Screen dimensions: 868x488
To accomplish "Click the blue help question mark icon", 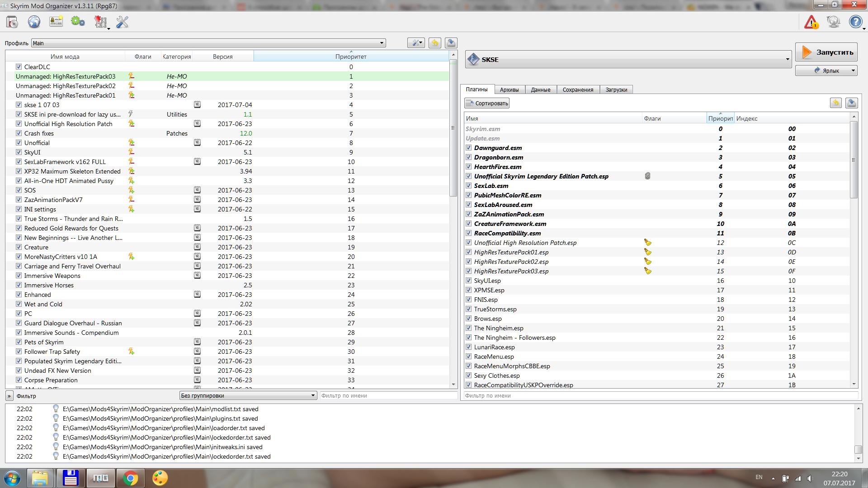I will tap(855, 22).
